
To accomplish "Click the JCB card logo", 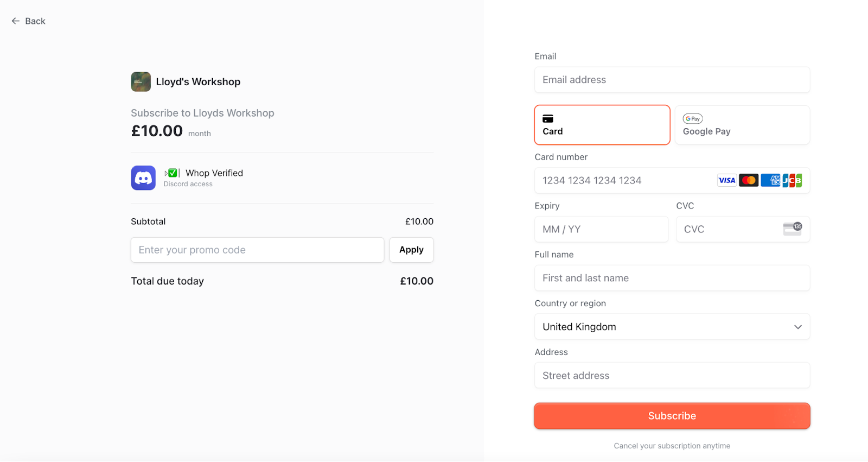I will click(x=792, y=180).
